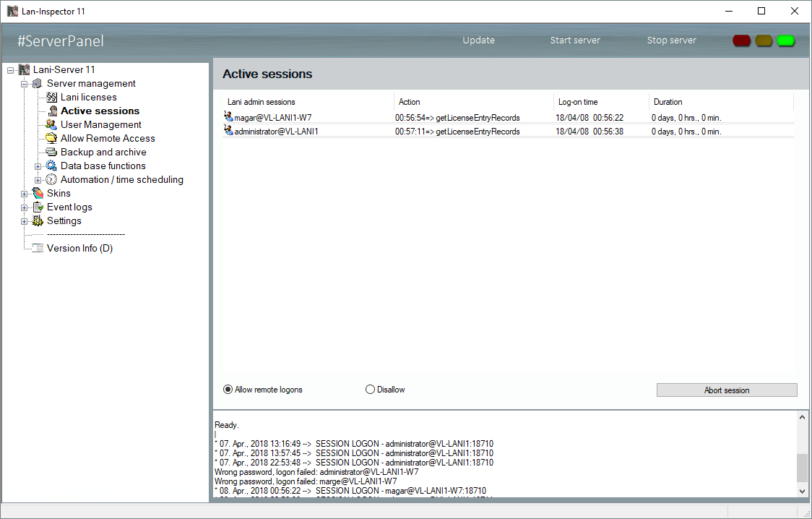This screenshot has width=812, height=519.
Task: Click Start server in the top panel
Action: (575, 40)
